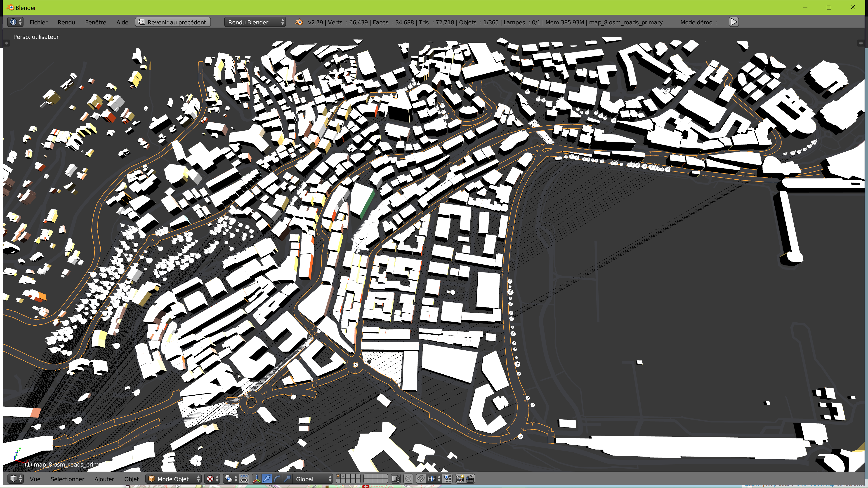Image resolution: width=868 pixels, height=488 pixels.
Task: Toggle the snap magnet icon
Action: (x=420, y=479)
